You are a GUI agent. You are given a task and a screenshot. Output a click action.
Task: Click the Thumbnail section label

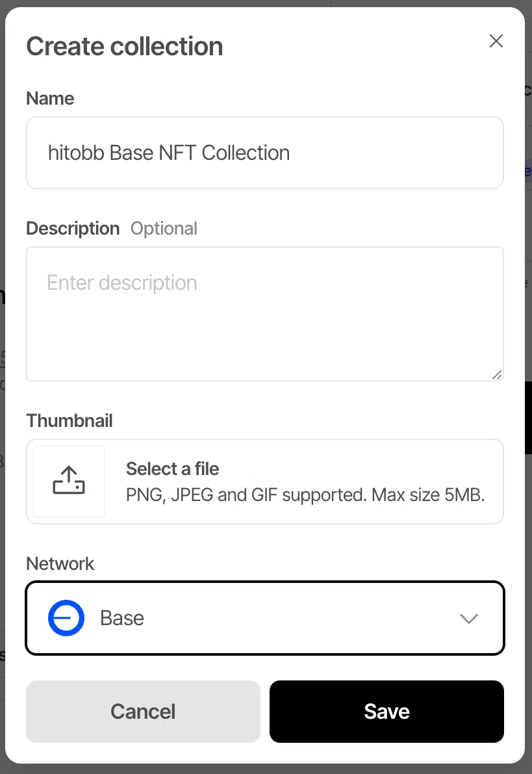click(x=70, y=420)
